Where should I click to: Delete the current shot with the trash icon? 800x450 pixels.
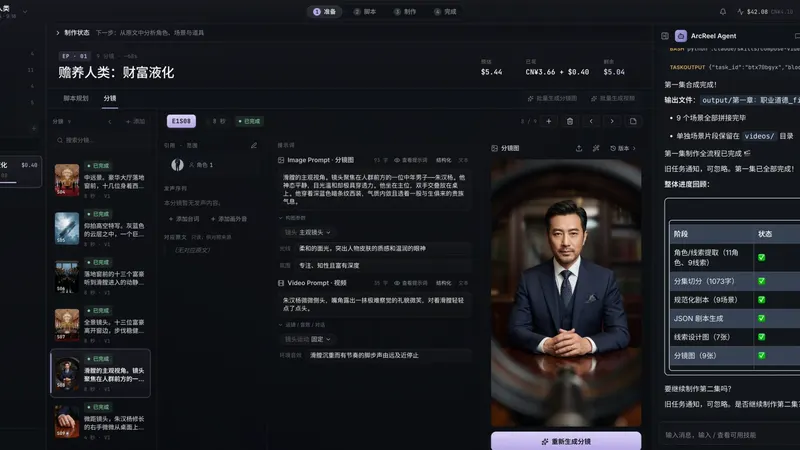[570, 121]
